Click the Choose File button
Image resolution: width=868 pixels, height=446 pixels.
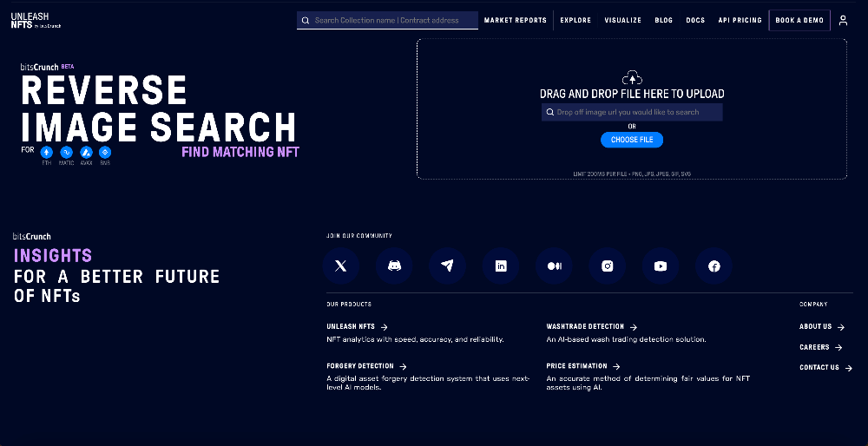tap(632, 140)
